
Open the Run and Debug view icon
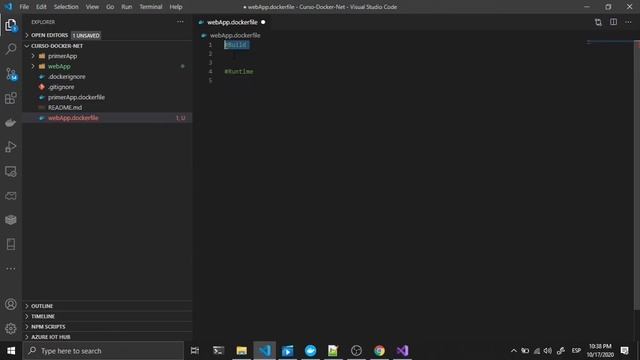coord(11,147)
